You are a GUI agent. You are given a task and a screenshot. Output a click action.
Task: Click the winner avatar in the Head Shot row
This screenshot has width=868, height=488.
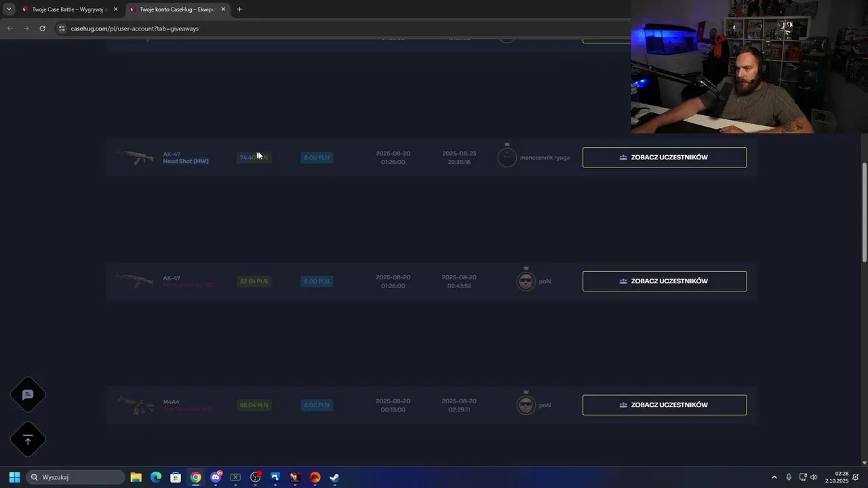click(x=507, y=157)
